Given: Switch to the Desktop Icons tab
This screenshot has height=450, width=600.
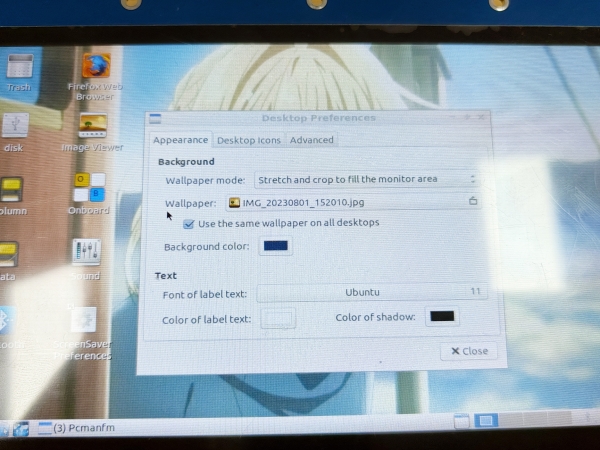Looking at the screenshot, I should [249, 141].
